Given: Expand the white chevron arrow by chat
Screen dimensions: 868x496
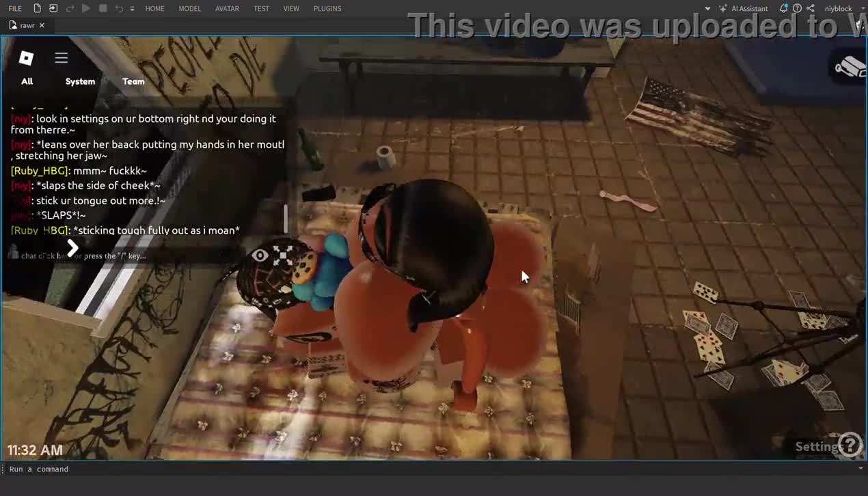Looking at the screenshot, I should point(72,248).
